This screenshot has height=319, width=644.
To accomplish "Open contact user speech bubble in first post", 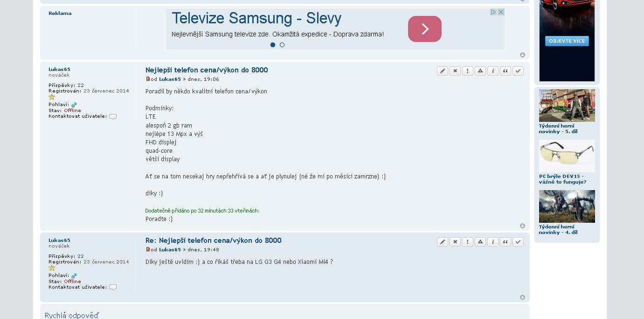I will pyautogui.click(x=113, y=116).
